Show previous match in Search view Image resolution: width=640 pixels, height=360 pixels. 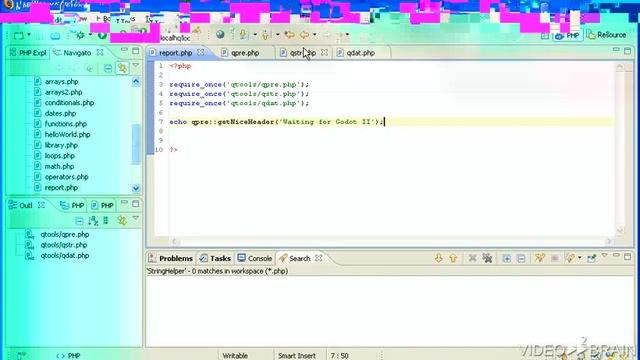point(453,258)
